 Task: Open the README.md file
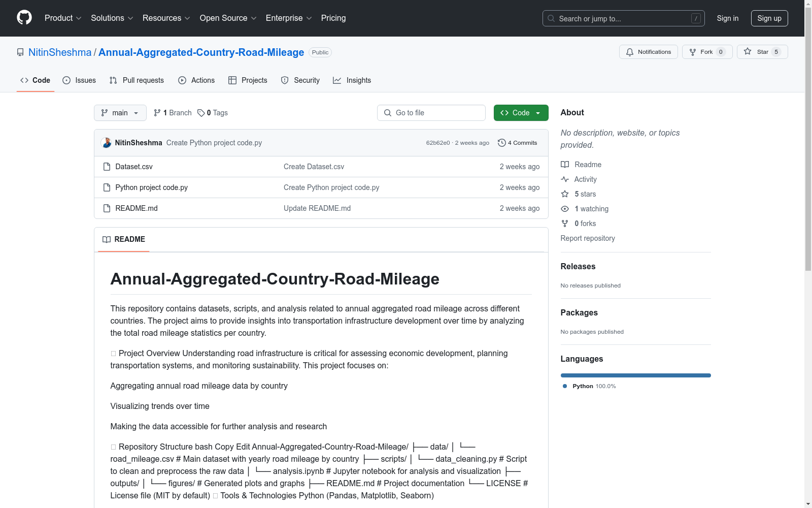point(137,208)
